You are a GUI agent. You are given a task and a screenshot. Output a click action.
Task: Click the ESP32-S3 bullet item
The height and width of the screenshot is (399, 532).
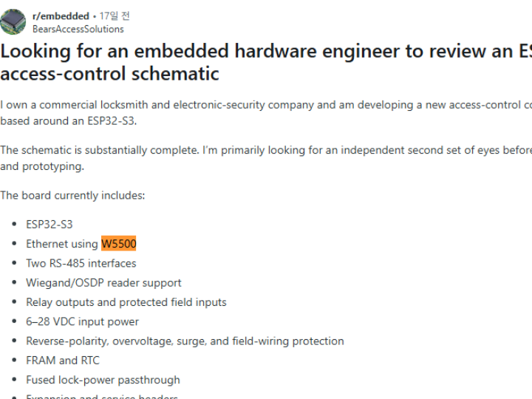coord(50,225)
